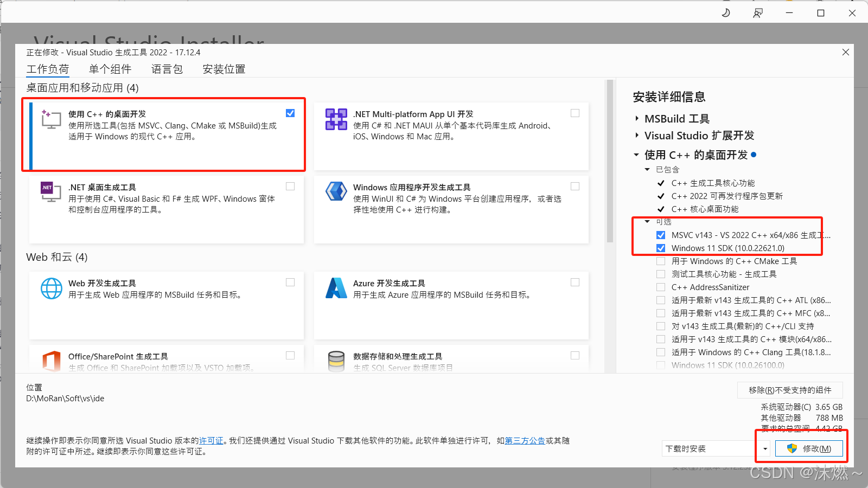Screen dimensions: 868x488
Task: Click the C++ desktop development workload icon
Action: 51,119
